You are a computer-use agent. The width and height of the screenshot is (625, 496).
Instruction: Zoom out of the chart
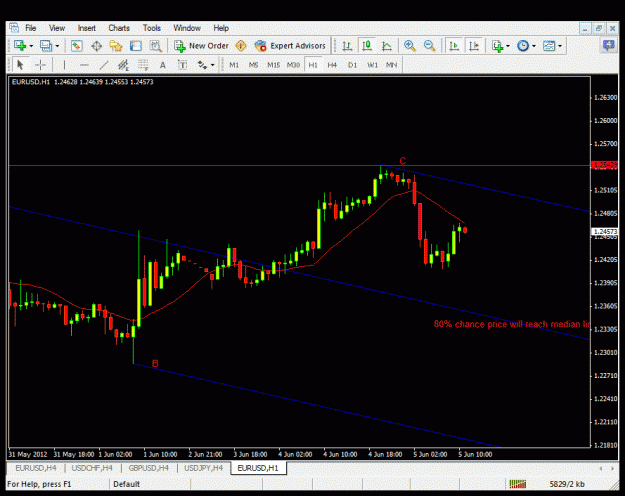point(429,46)
